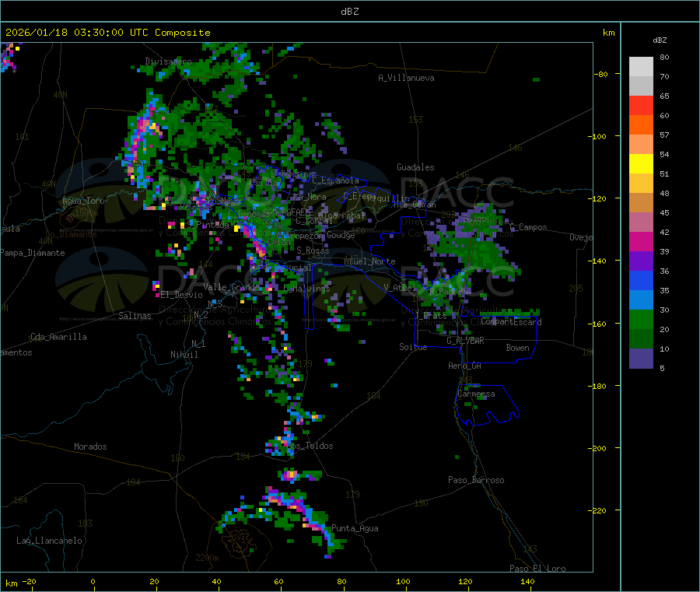Click the '100' tick on the bottom axis
The width and height of the screenshot is (700, 592).
(x=403, y=582)
